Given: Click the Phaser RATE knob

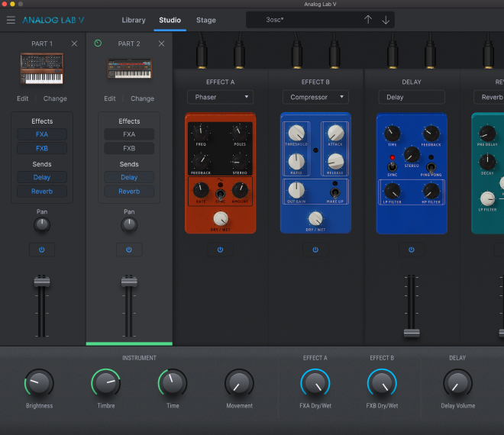Looking at the screenshot, I should tap(201, 190).
